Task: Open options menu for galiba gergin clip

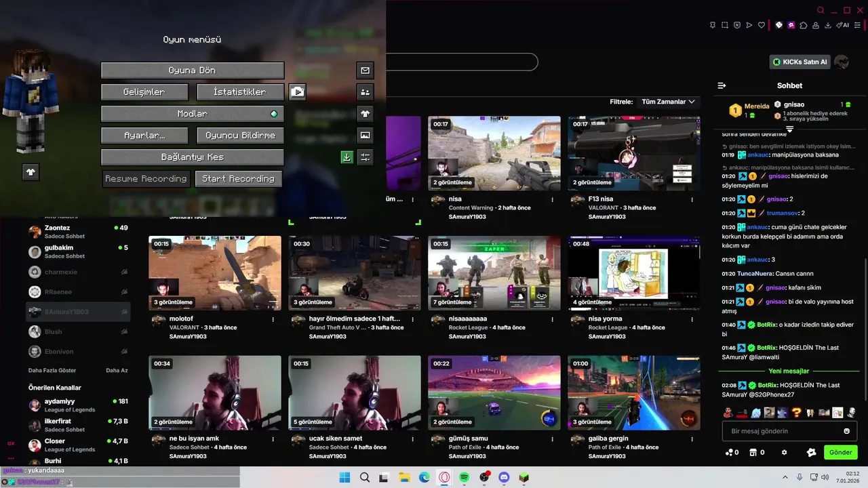Action: click(x=692, y=439)
